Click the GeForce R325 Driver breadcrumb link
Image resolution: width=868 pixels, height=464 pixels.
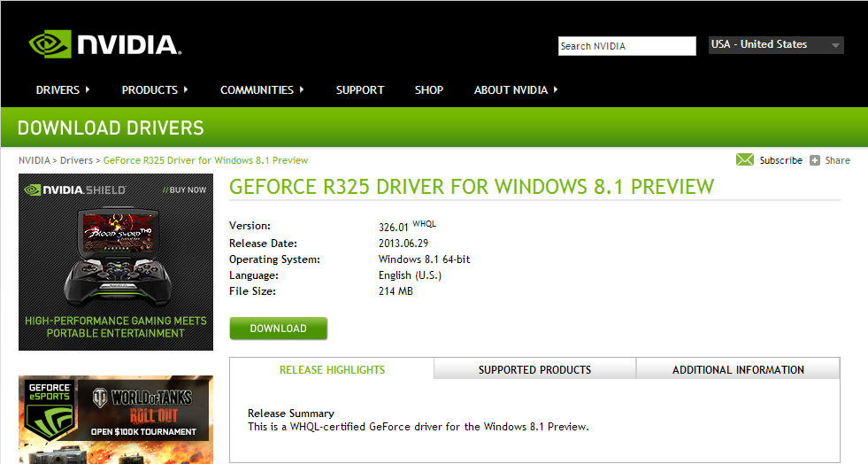[205, 160]
